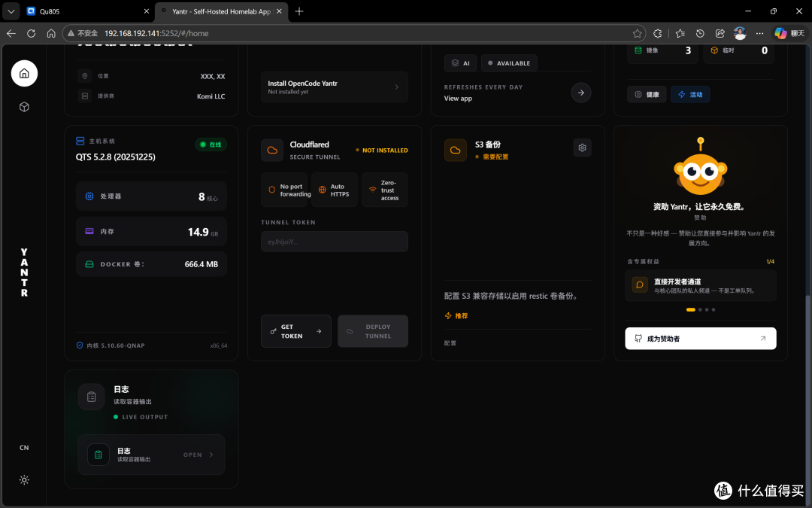Focus the Tunnel Token input field
Viewport: 812px width, 508px height.
pos(335,242)
